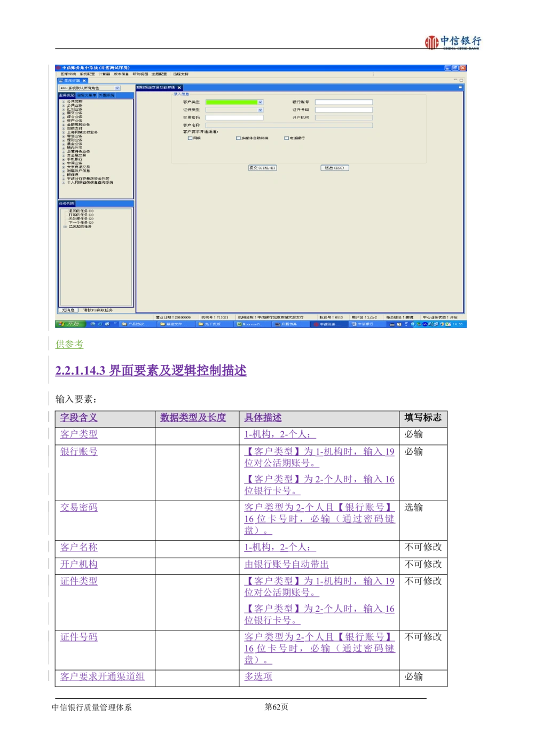Viewport: 534px width, 756px height.
Task: Open the 客户类型 dropdown list
Action: pos(260,102)
